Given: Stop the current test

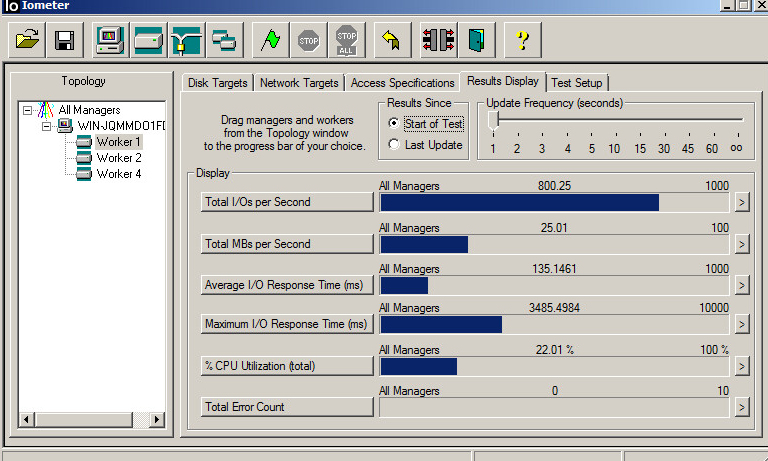Looking at the screenshot, I should pyautogui.click(x=309, y=40).
